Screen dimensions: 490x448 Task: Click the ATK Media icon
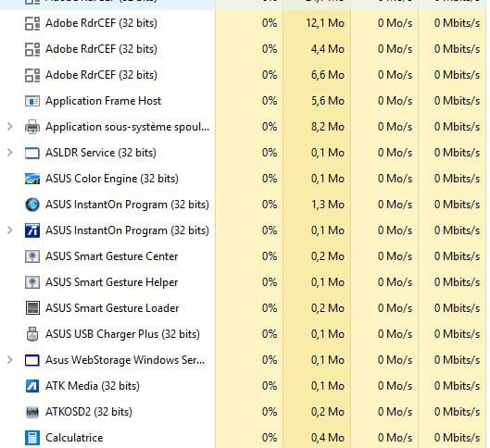click(32, 386)
